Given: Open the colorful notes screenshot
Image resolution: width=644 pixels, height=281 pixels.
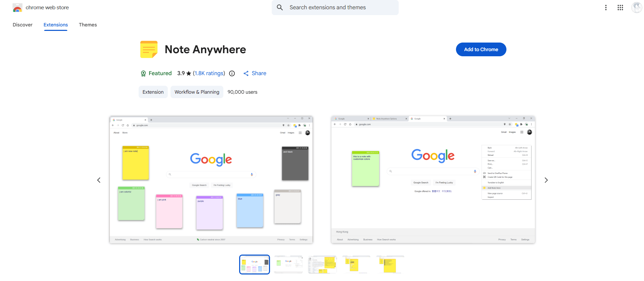Looking at the screenshot, I should (x=211, y=180).
